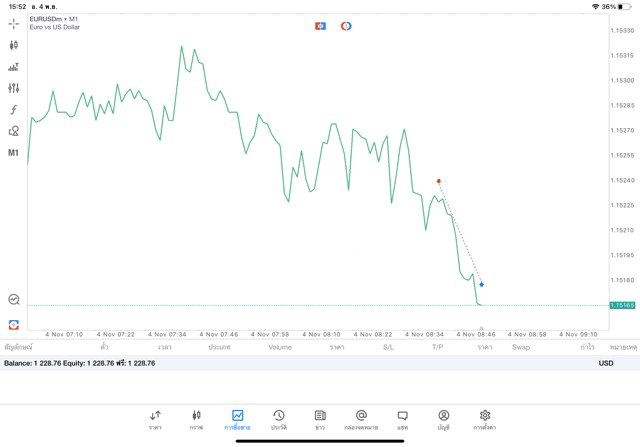The image size is (640, 447).
Task: Open indicators via the f icon
Action: (13, 110)
